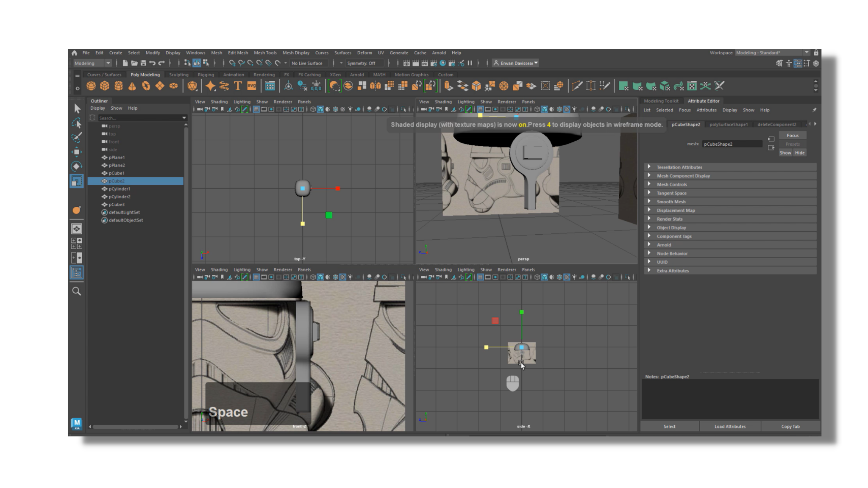This screenshot has width=868, height=488.
Task: Click the magnifier search icon below layout buttons
Action: (77, 291)
